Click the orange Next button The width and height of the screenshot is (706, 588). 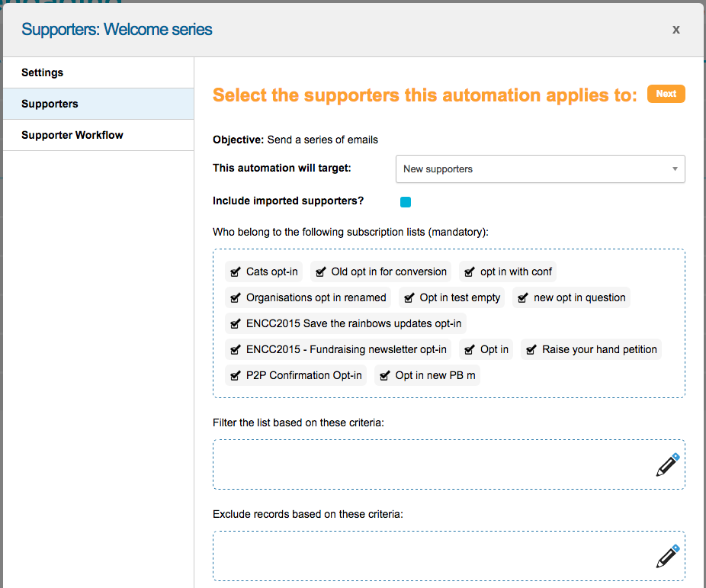click(666, 94)
